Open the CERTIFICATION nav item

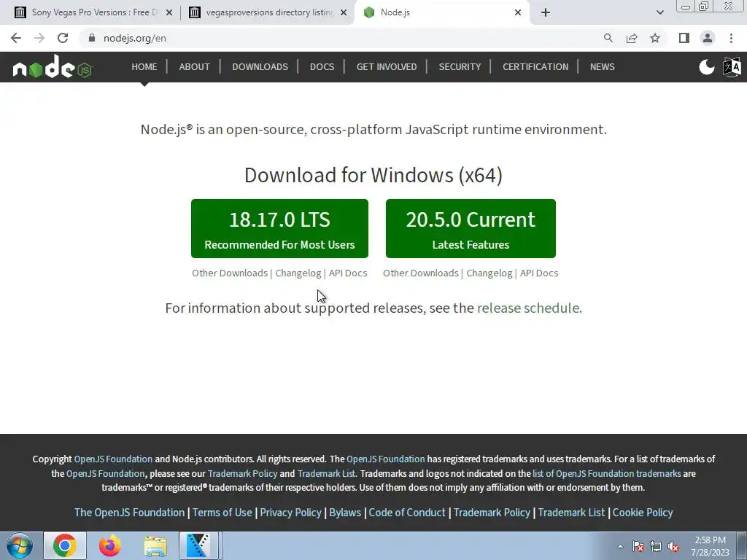[535, 66]
